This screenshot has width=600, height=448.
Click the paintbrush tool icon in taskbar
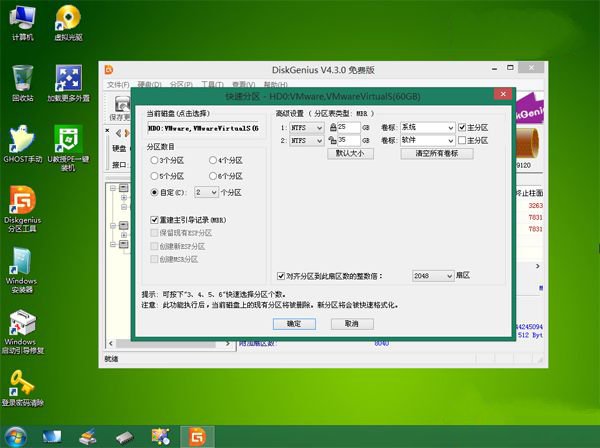88,437
